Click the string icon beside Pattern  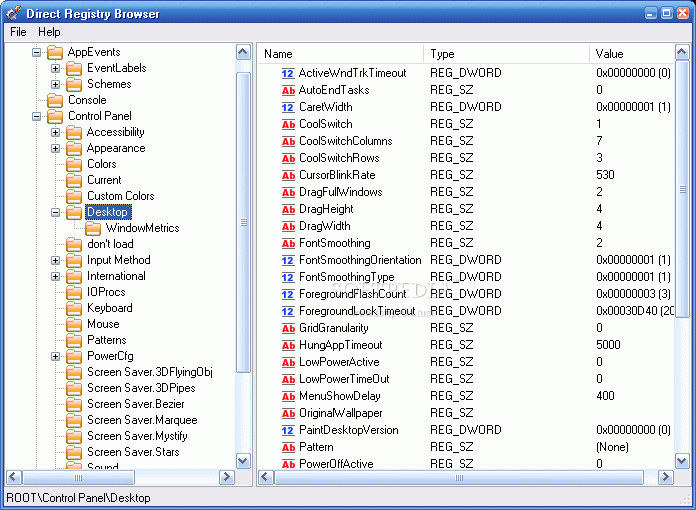pyautogui.click(x=288, y=447)
